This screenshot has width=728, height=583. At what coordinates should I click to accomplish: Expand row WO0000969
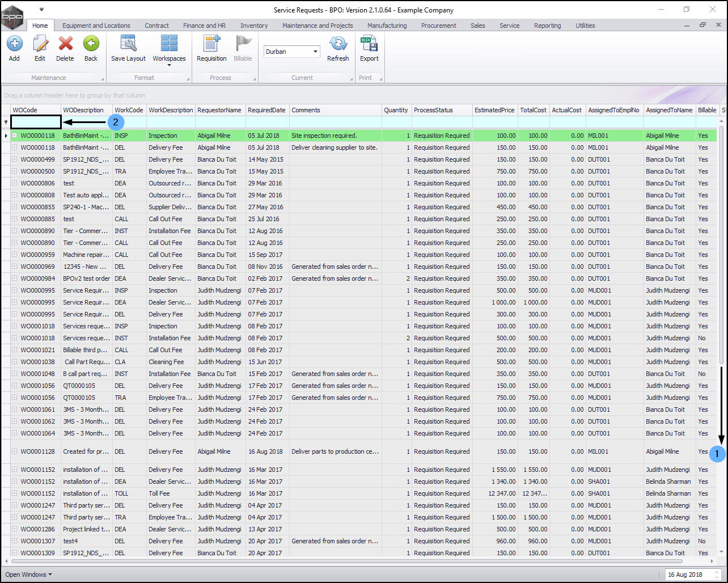(x=15, y=267)
